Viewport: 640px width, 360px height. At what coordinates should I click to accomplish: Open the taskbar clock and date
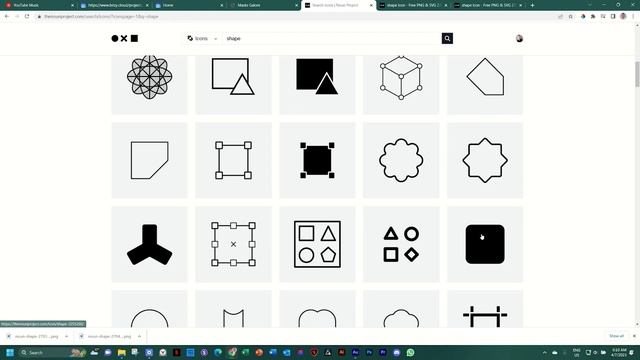coord(619,352)
